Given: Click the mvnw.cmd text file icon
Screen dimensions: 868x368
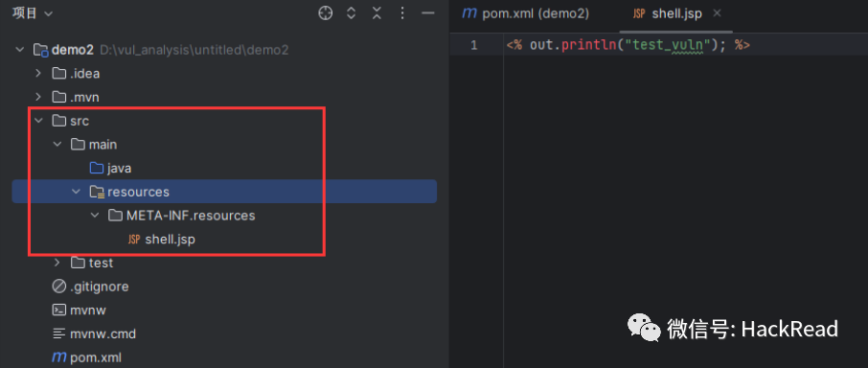Looking at the screenshot, I should click(59, 333).
